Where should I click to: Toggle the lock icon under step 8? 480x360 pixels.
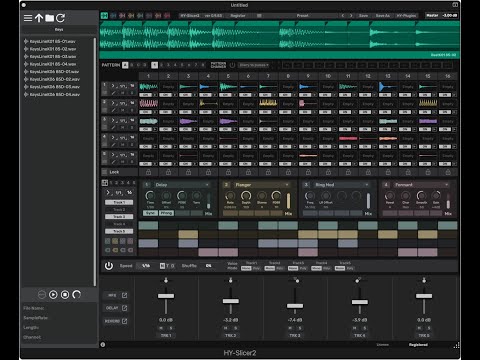pos(288,172)
